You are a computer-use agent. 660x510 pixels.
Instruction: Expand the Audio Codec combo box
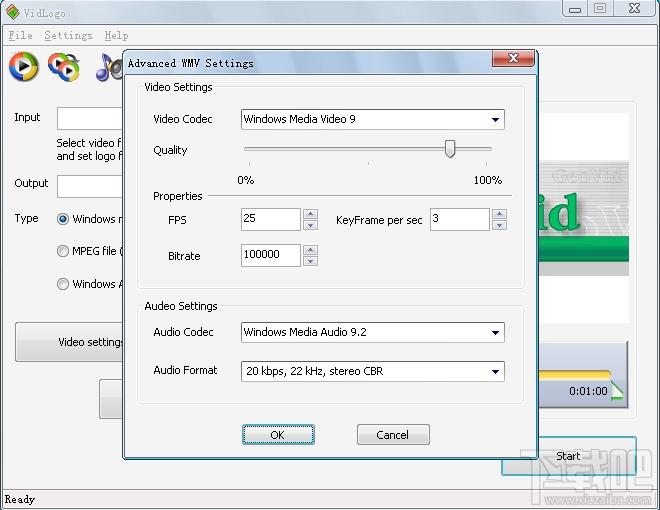(x=373, y=332)
